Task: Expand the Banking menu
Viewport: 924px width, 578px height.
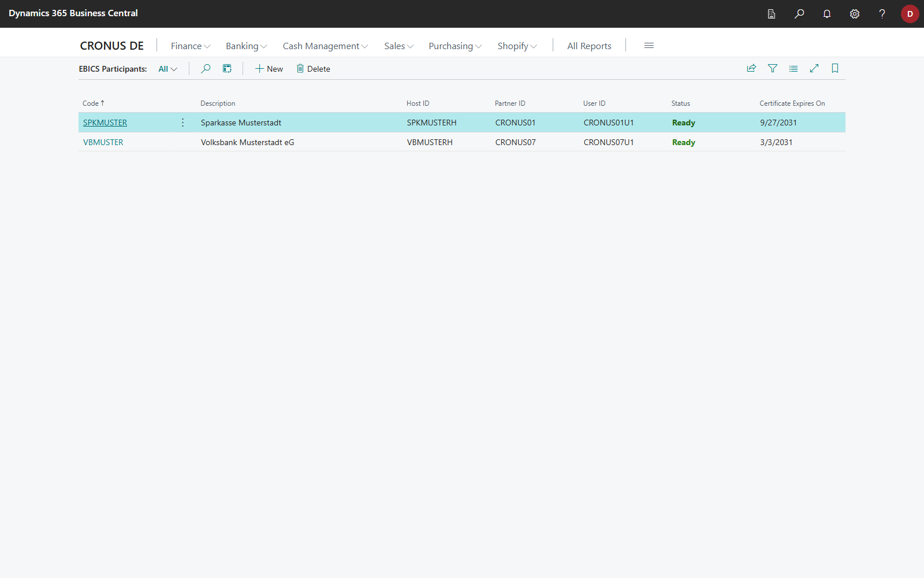Action: click(246, 46)
